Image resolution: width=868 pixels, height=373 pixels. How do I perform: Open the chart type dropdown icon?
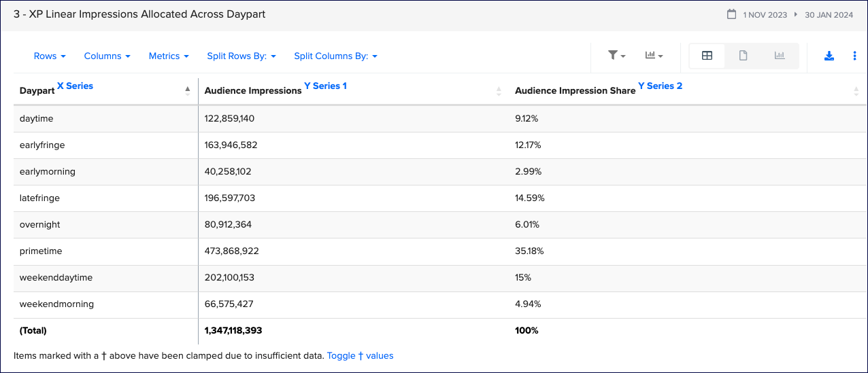pos(654,56)
